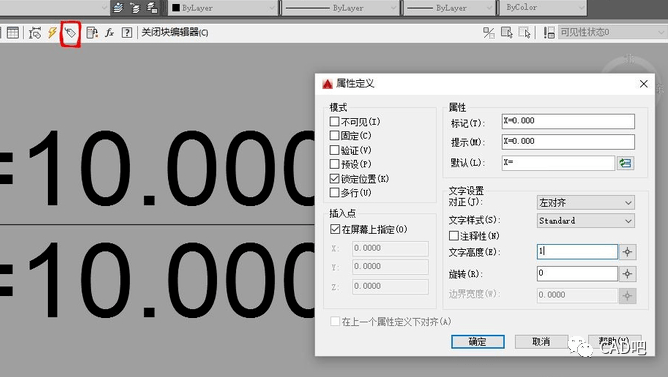
Task: Open the third layer-stack icon with small window
Action: point(152,8)
